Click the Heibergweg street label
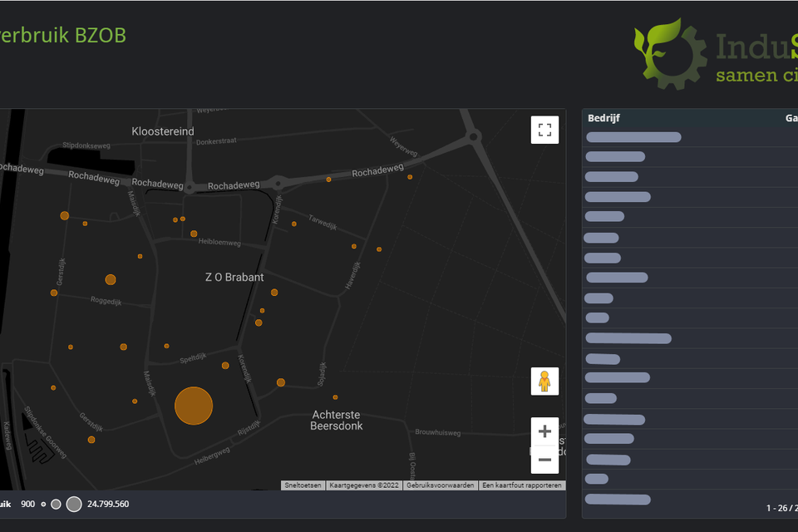The width and height of the screenshot is (798, 532). pyautogui.click(x=212, y=456)
